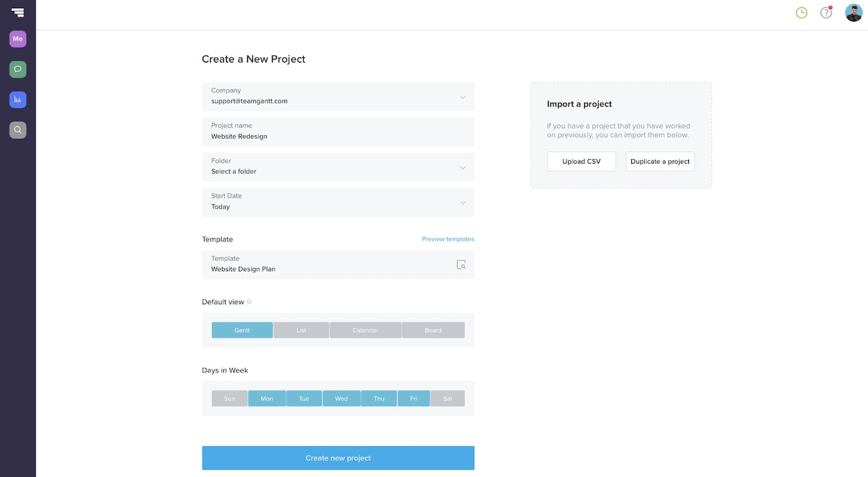Expand the Company dropdown
868x477 pixels.
(x=463, y=97)
